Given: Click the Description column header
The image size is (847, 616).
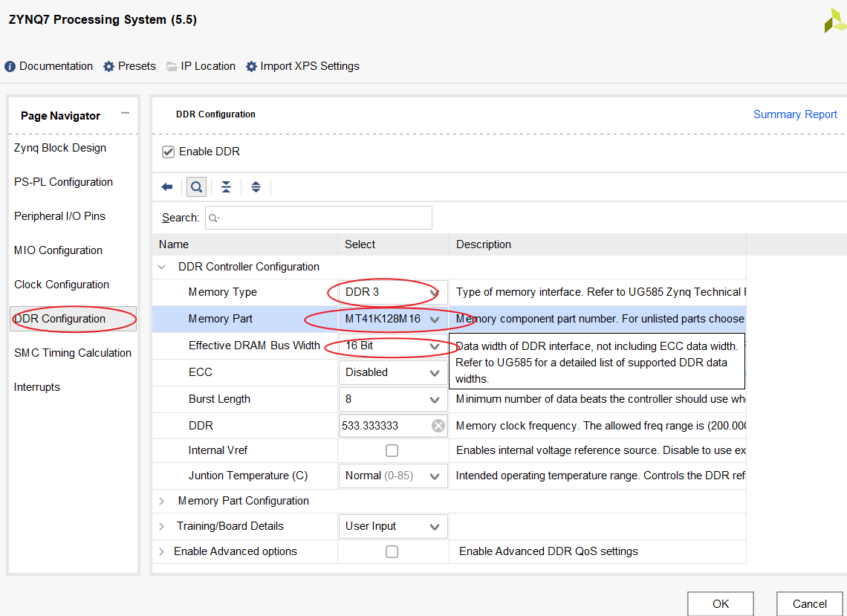Looking at the screenshot, I should pos(597,244).
